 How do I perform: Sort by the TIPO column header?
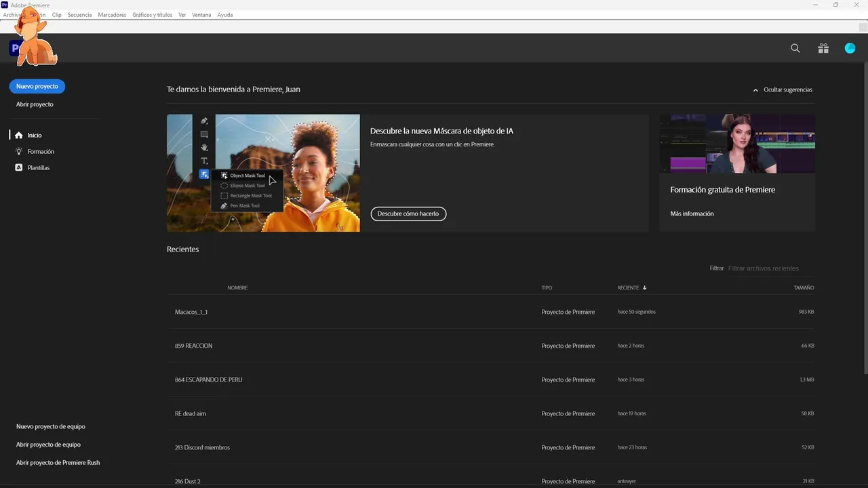pyautogui.click(x=547, y=288)
